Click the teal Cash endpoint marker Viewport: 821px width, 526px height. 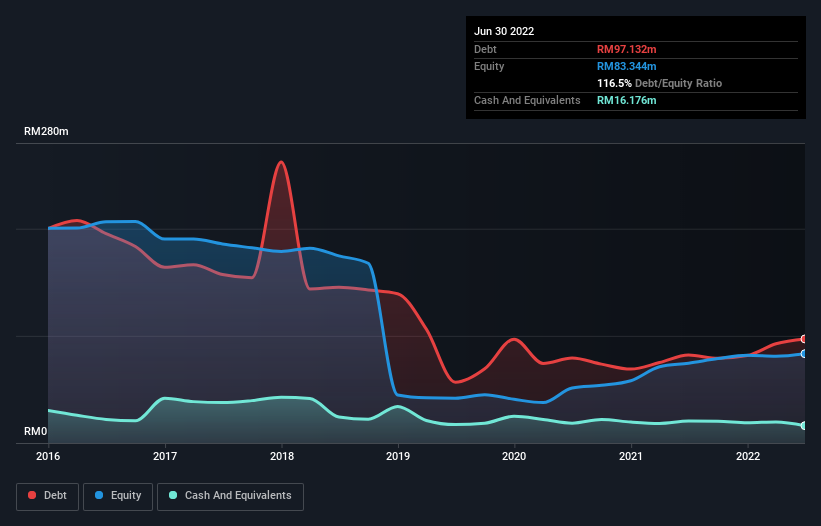(804, 426)
